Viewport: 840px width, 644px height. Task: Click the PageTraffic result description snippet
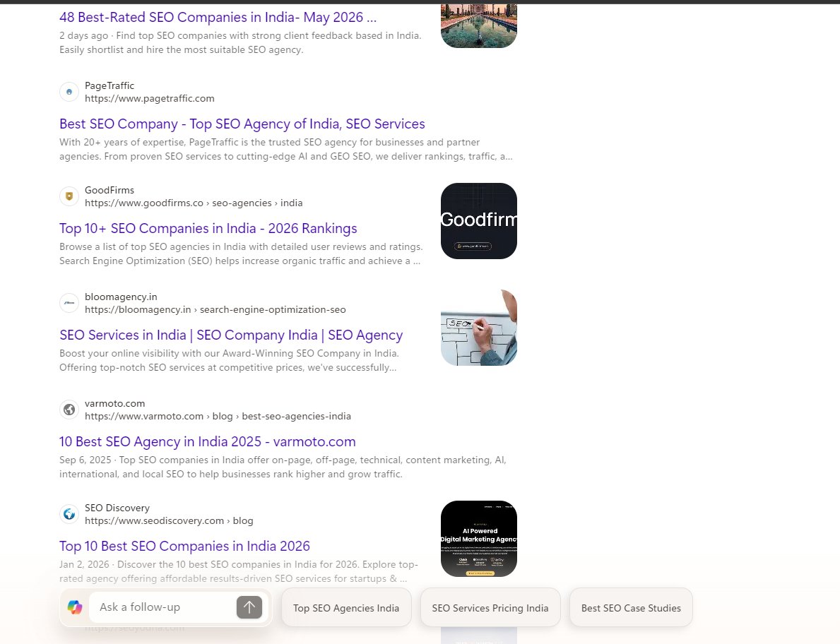(286, 150)
